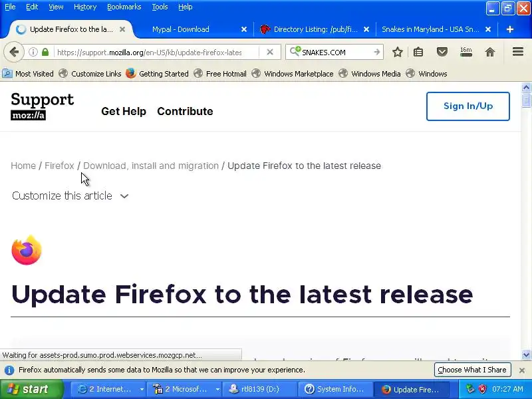
Task: Open the Tools menu
Action: point(160,7)
